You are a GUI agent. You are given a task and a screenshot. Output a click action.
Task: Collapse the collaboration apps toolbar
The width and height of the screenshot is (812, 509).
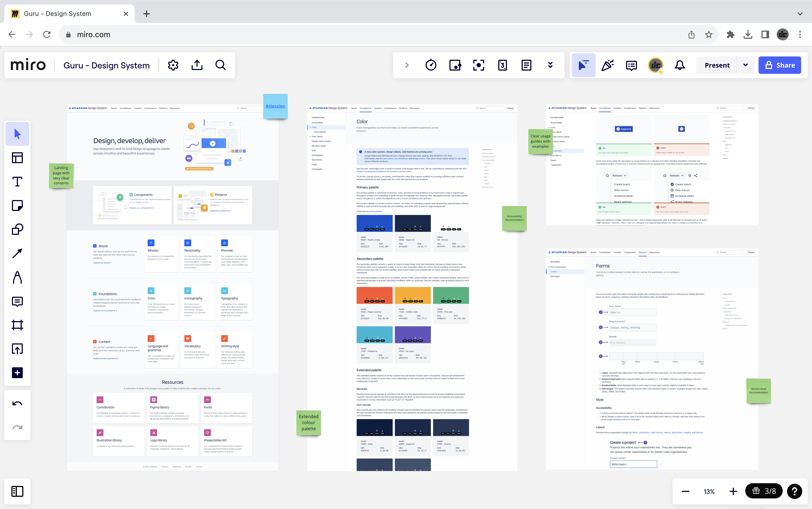coord(407,65)
